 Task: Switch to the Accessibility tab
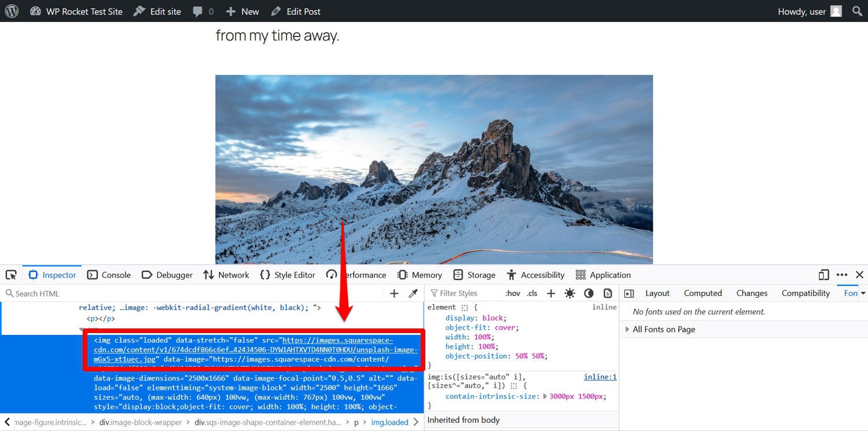pos(535,275)
